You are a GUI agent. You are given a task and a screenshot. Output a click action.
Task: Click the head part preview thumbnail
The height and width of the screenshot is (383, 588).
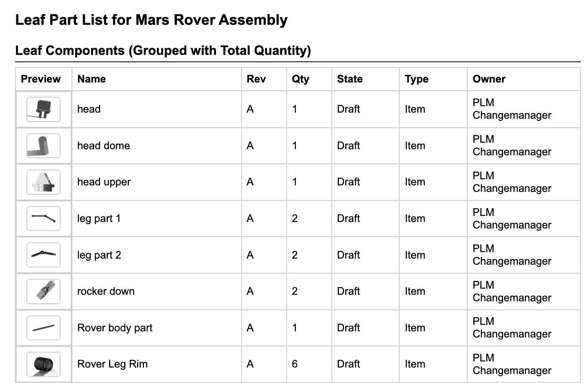point(44,109)
